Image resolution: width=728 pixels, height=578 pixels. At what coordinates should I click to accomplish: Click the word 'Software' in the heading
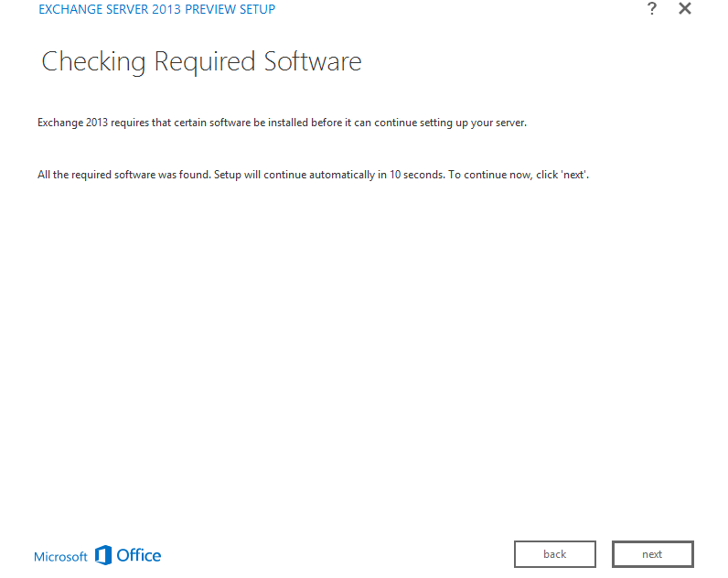tap(313, 62)
